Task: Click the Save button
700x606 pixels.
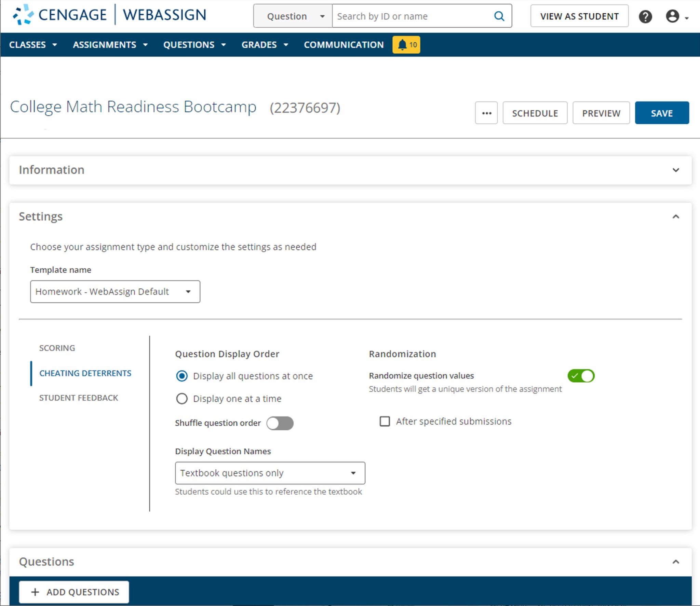Action: coord(662,113)
